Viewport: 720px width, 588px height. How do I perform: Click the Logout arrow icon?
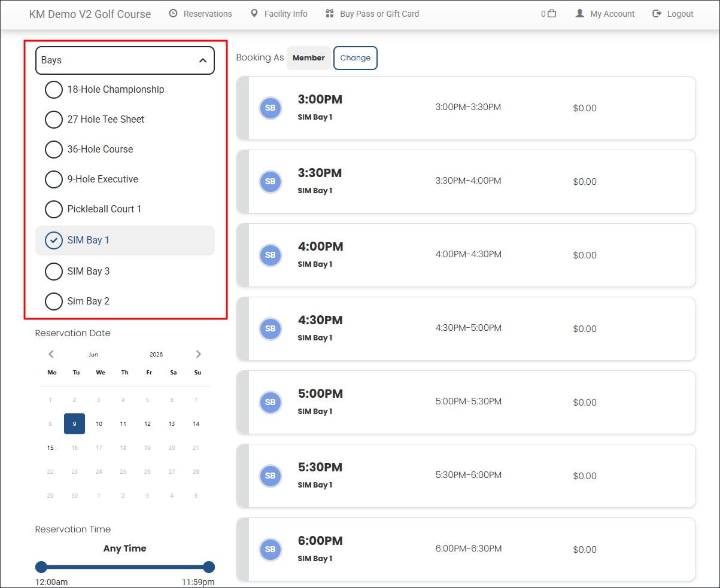[657, 13]
